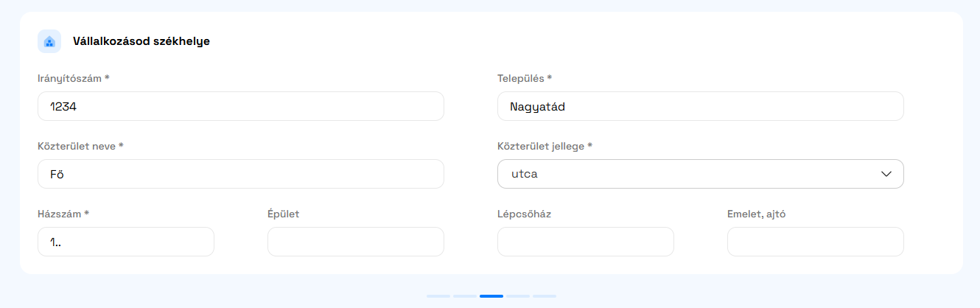Viewport: 980px width, 308px height.
Task: Click the Közterület jellege label text
Action: tap(545, 146)
